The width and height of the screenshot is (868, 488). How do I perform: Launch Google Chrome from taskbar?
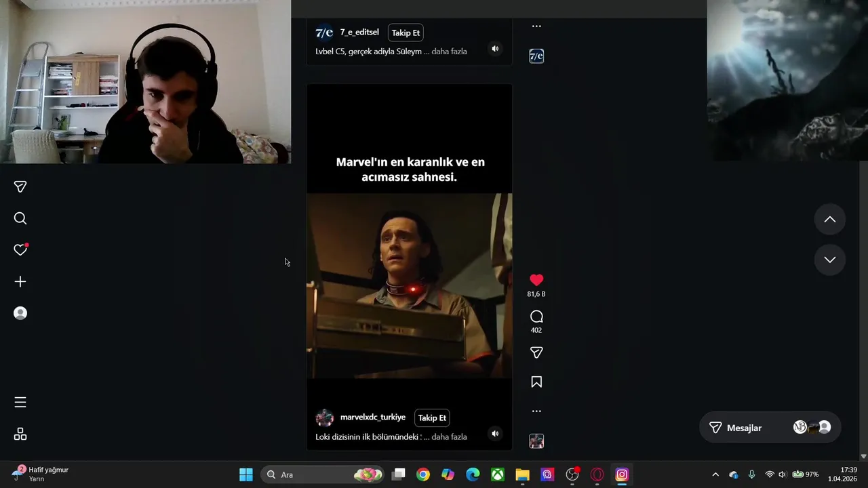(x=423, y=474)
